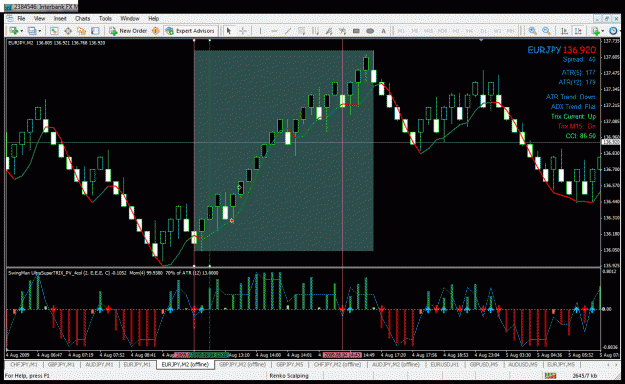Open the View menu
The image size is (625, 384).
tap(39, 18)
